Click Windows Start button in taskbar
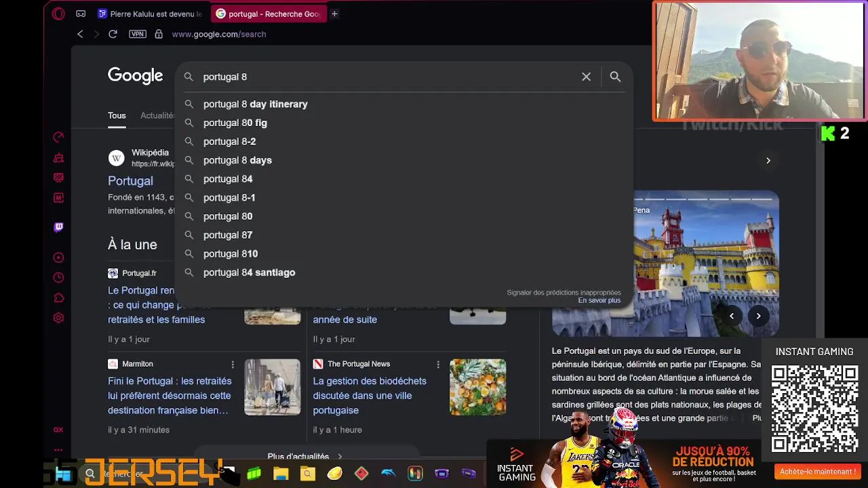This screenshot has width=868, height=488. [64, 474]
